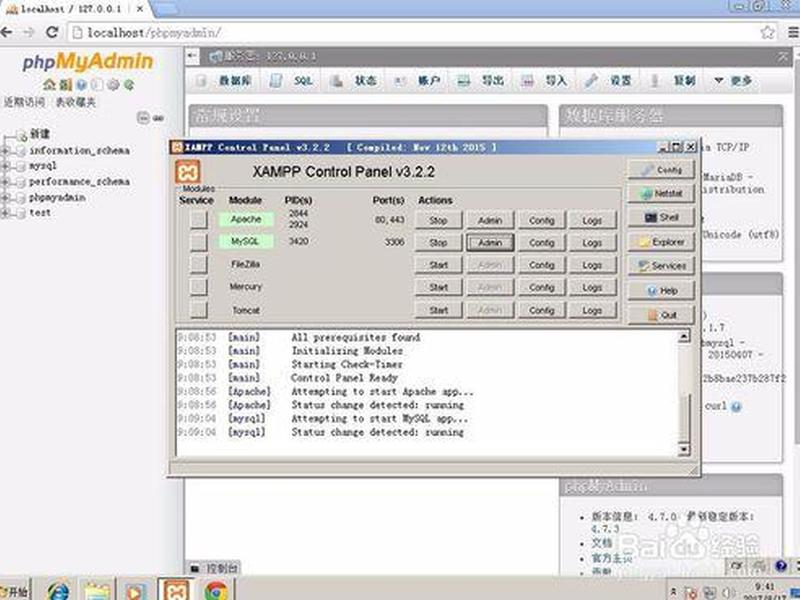Toggle the Mercury service checkbox
800x600 pixels.
pos(199,287)
